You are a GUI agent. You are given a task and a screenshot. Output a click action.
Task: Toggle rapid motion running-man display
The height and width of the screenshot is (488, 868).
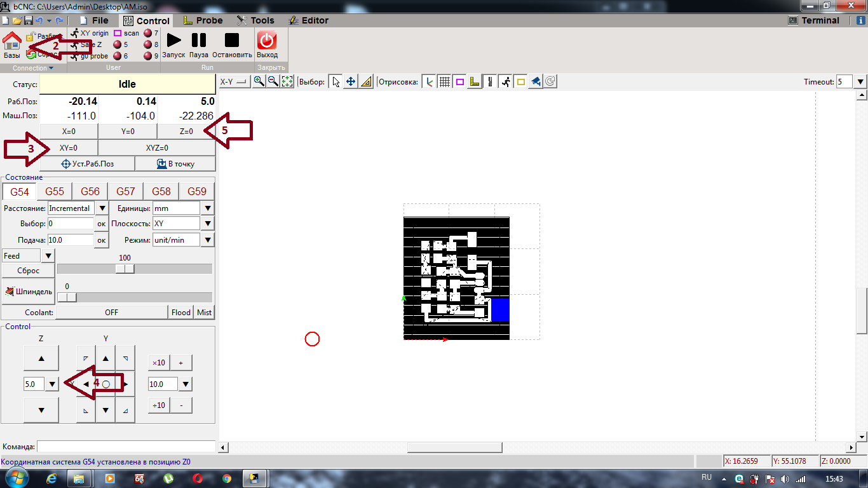coord(505,81)
